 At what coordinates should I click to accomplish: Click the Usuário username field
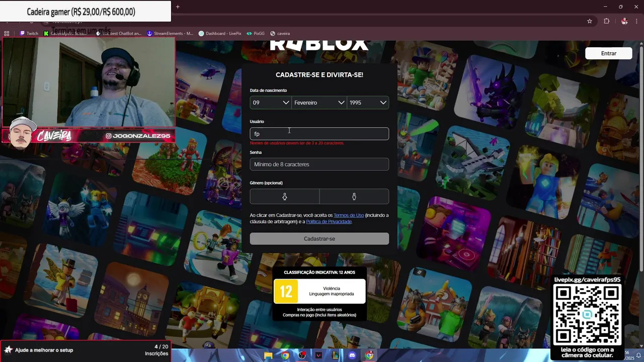(319, 134)
